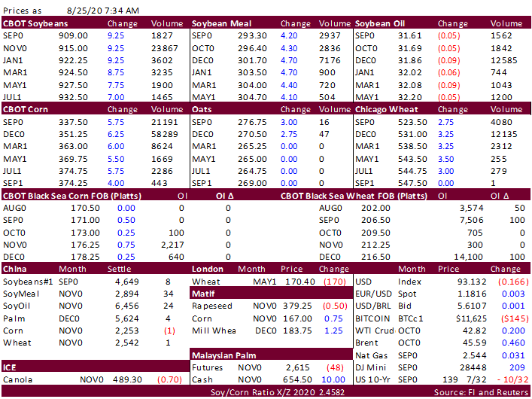The width and height of the screenshot is (532, 399).
Task: Select soybeans NOV0 price 915.00
Action: pyautogui.click(x=73, y=48)
